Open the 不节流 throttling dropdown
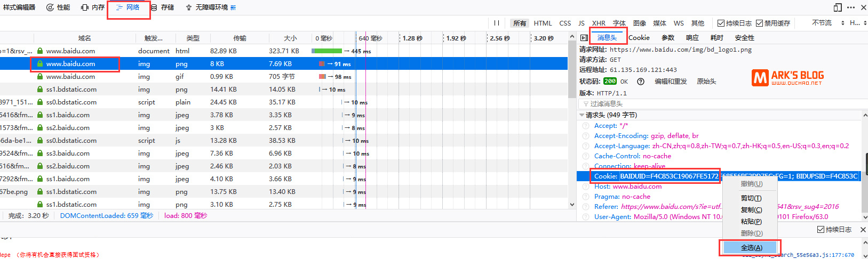This screenshot has height=259, width=868. (828, 23)
